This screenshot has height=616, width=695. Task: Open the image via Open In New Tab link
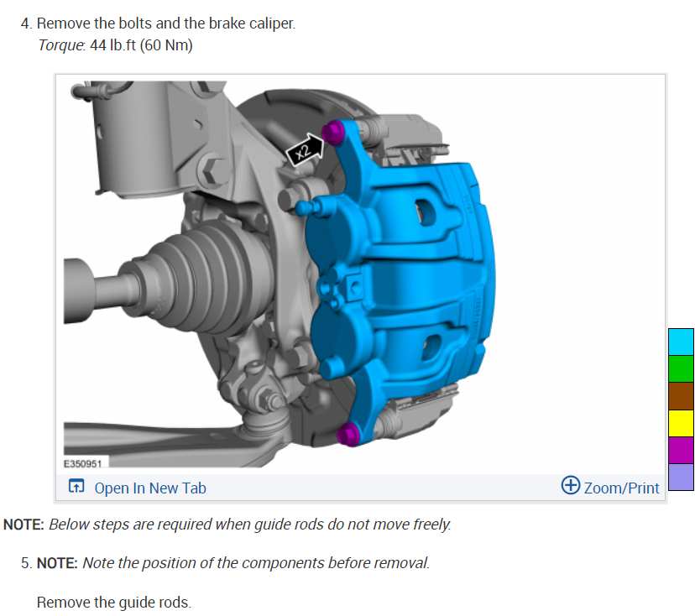point(150,488)
